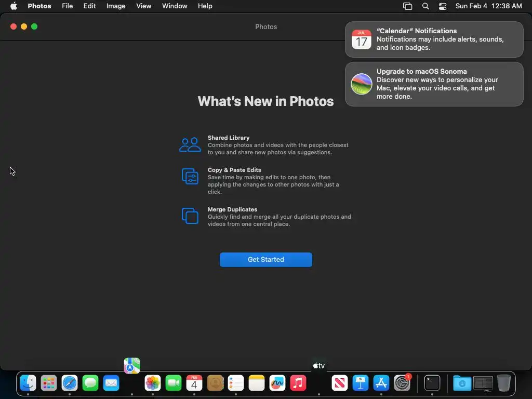Click the Calendar icon in the notification
The image size is (532, 399).
362,39
